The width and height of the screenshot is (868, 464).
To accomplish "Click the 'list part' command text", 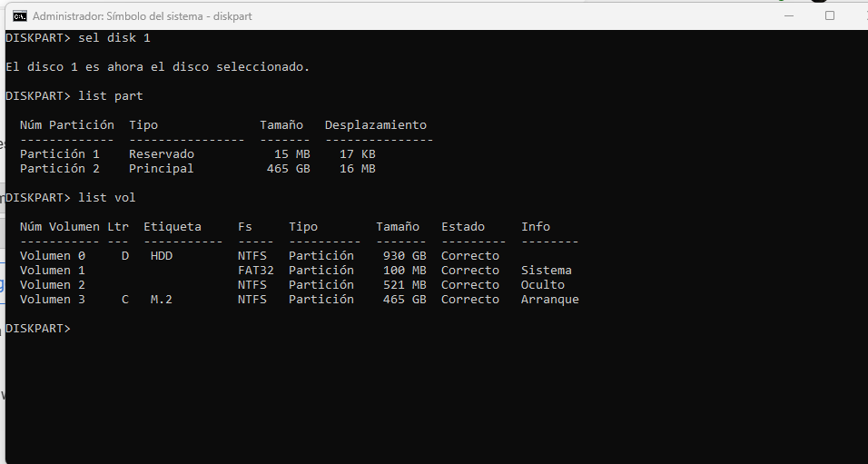I will pyautogui.click(x=111, y=95).
